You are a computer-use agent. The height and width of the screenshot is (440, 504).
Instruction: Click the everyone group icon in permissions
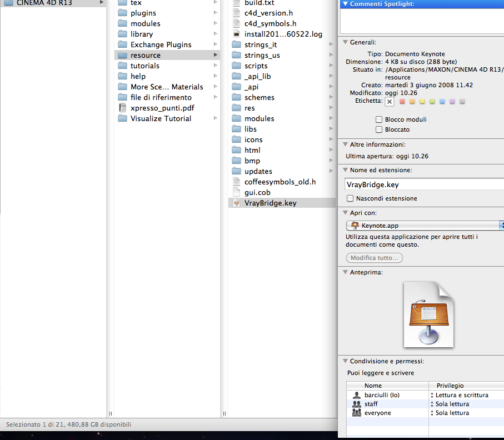[x=356, y=413]
